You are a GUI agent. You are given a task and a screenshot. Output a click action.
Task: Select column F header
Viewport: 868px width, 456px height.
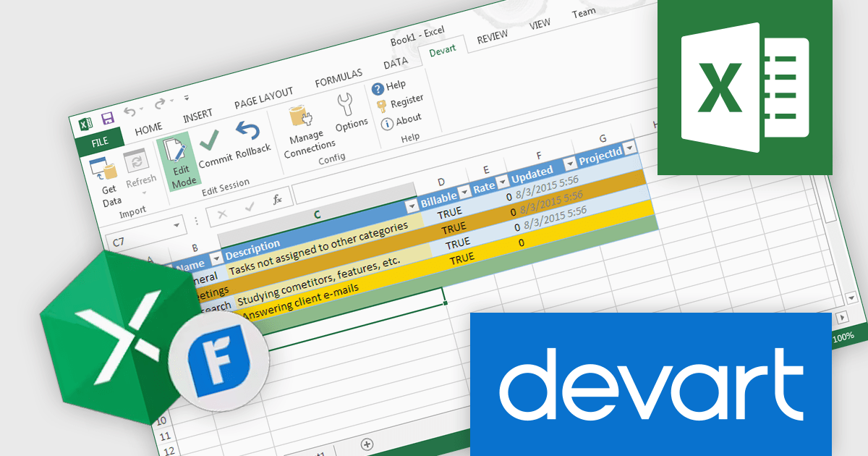coord(539,154)
